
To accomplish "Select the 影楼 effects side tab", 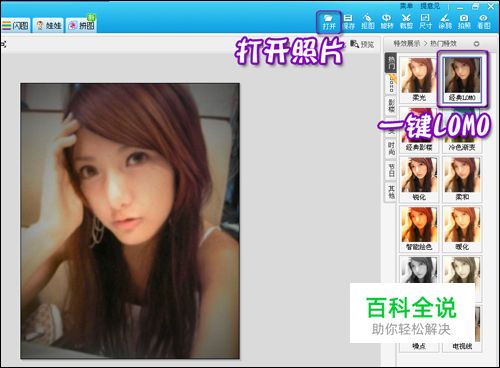I will coord(391,105).
